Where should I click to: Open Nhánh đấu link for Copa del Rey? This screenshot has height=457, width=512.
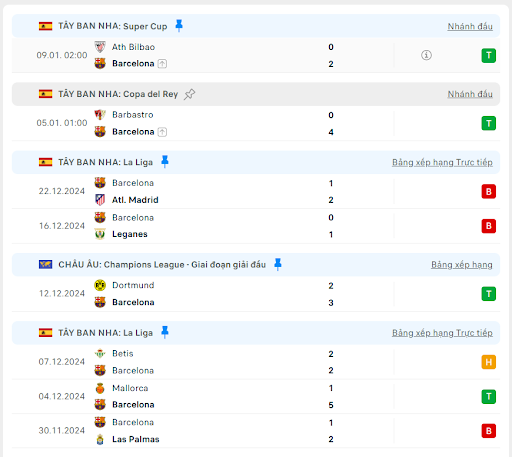470,94
